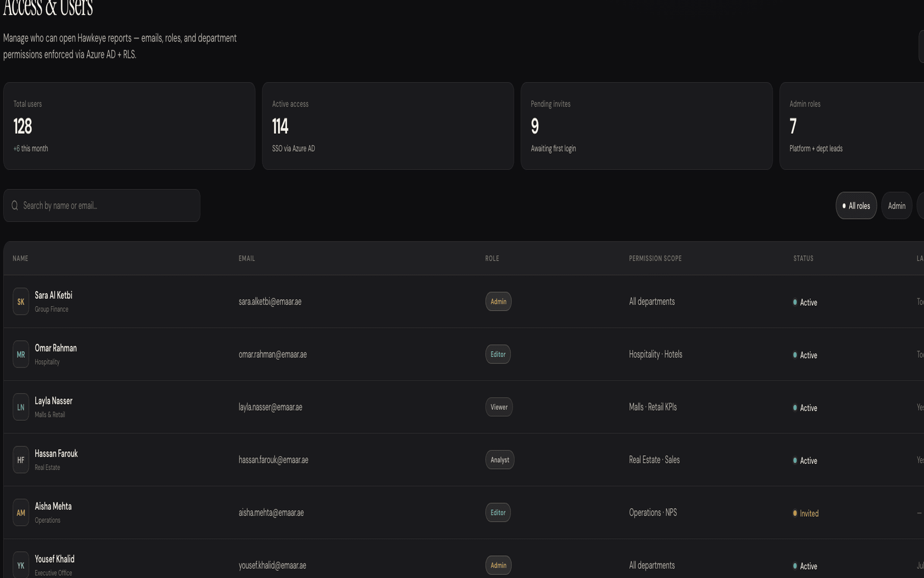Click the MR avatar for Omar Rahman
This screenshot has height=578, width=924.
pos(21,355)
